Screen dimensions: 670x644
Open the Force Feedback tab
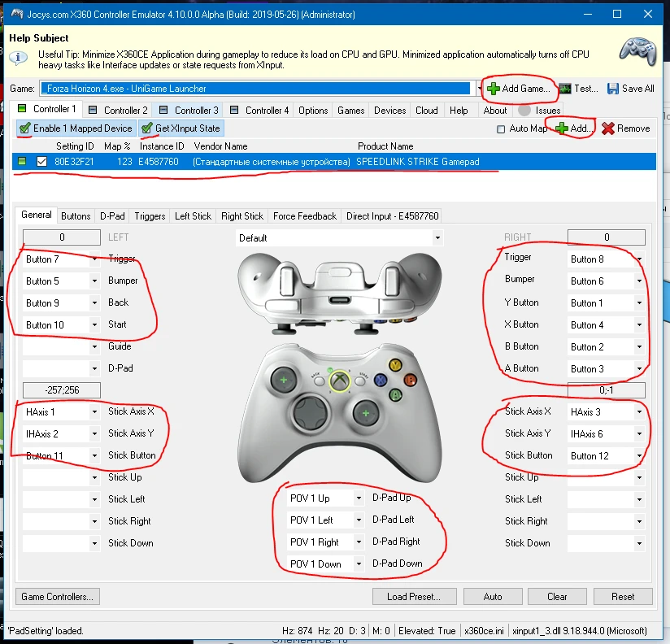coord(304,216)
